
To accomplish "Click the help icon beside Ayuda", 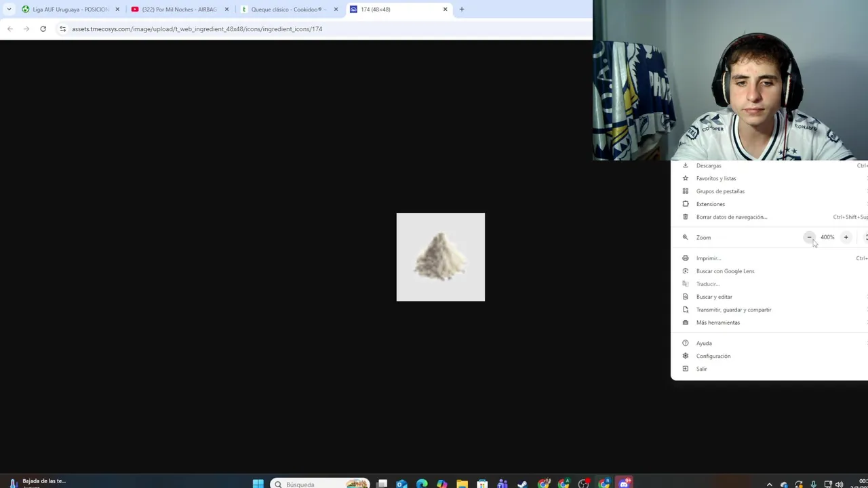I will click(x=685, y=343).
